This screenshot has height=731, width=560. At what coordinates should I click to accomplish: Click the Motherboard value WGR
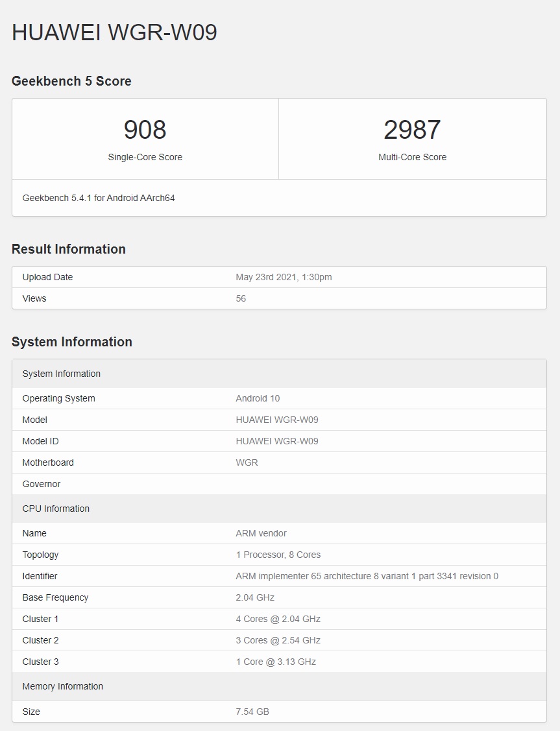click(246, 462)
